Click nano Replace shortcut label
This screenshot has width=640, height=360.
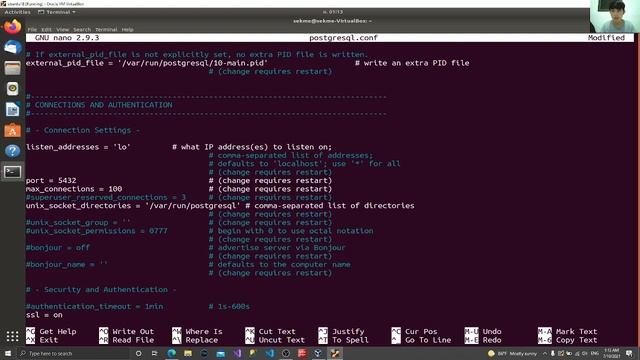[x=202, y=340]
